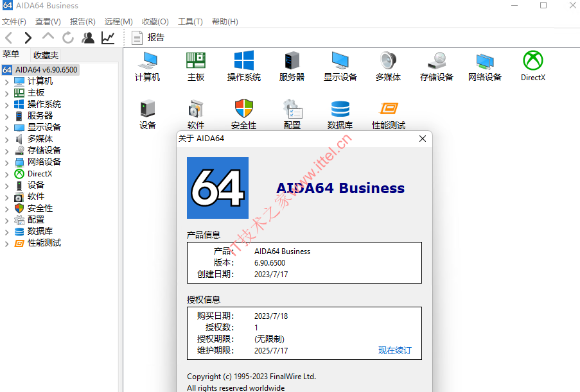Open the 设备 devices icon in the main panel

[x=148, y=115]
